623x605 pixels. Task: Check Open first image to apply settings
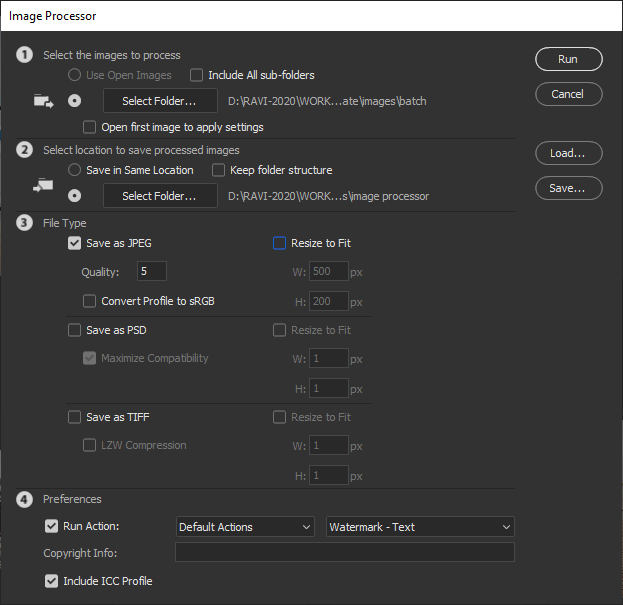pos(91,127)
